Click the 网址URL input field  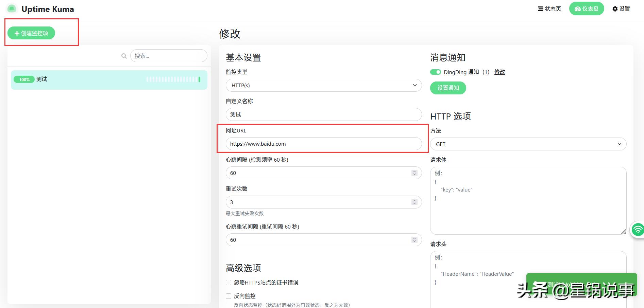pos(323,144)
